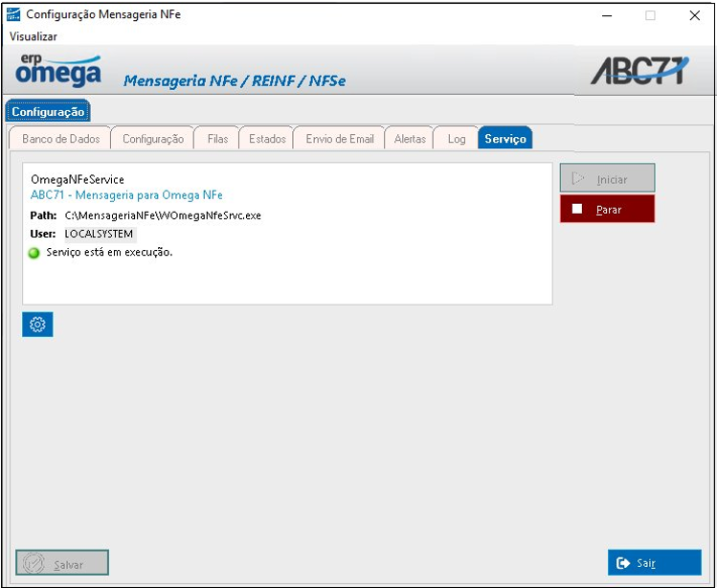Click the WOmegaNfeSrvc.exe path text
Image resolution: width=717 pixels, height=588 pixels.
point(163,215)
